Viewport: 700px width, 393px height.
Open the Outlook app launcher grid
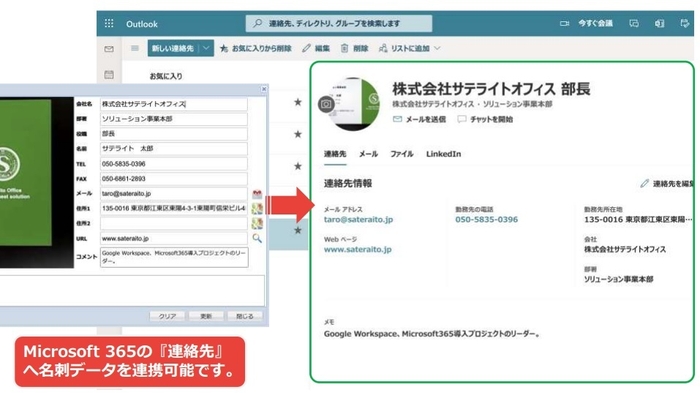pos(109,23)
